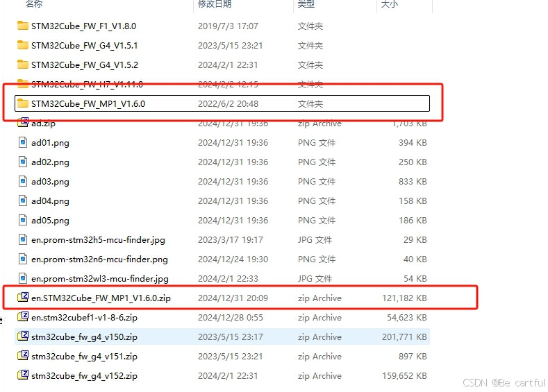Select file name ad04.png

[x=50, y=201]
